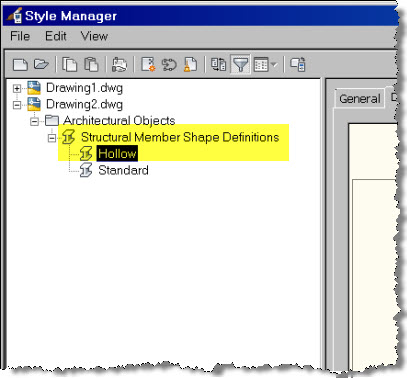This screenshot has height=378, width=407.
Task: Open the File menu
Action: pyautogui.click(x=20, y=36)
